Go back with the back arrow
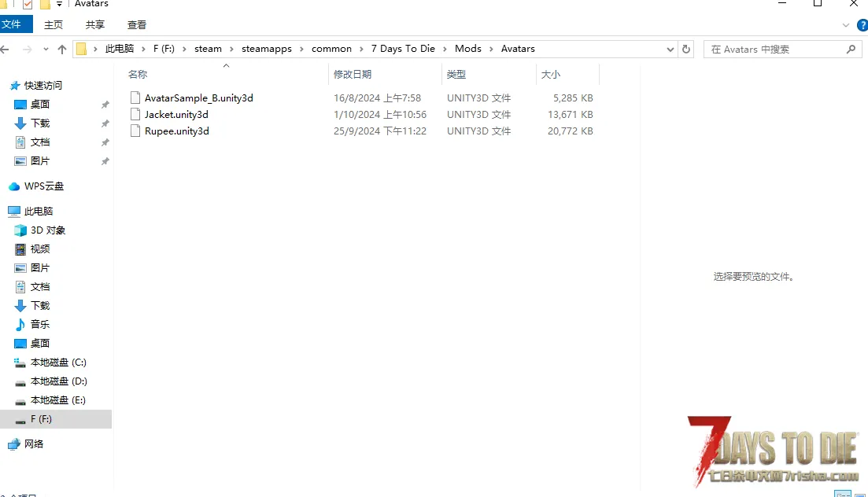Screen dimensions: 868x497 (x=6, y=50)
